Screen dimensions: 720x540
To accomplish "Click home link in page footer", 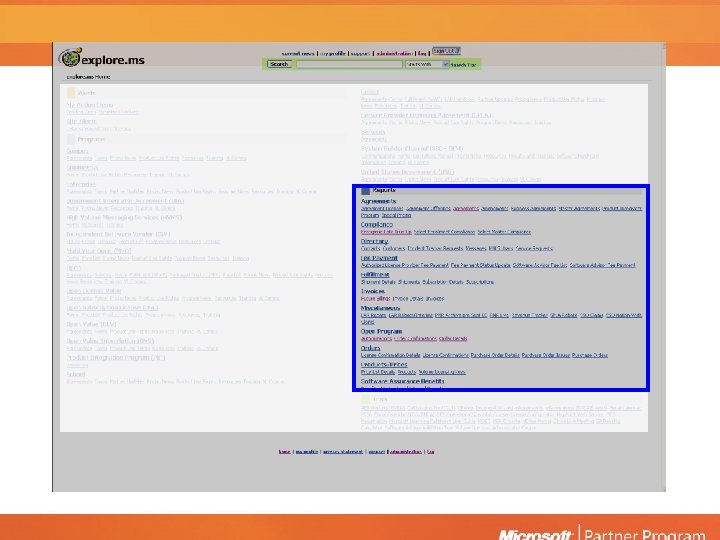I will click(284, 452).
